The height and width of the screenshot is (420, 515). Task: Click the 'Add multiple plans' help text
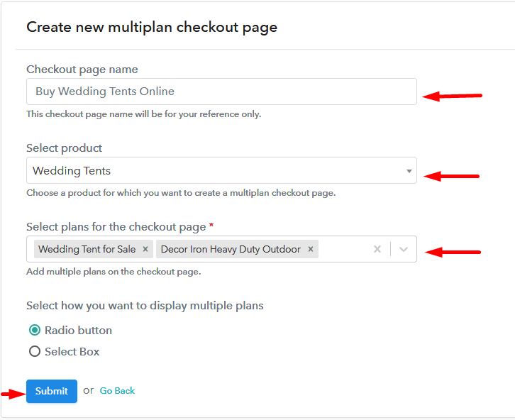113,272
